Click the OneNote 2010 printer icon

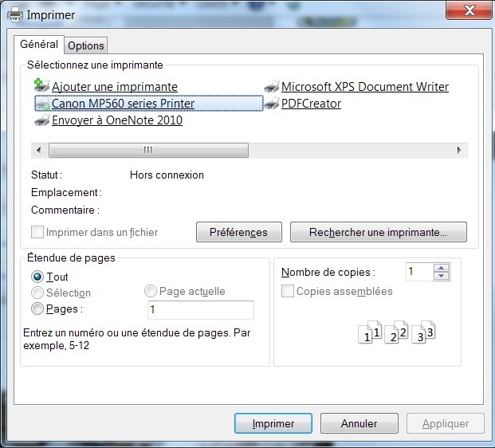point(42,120)
